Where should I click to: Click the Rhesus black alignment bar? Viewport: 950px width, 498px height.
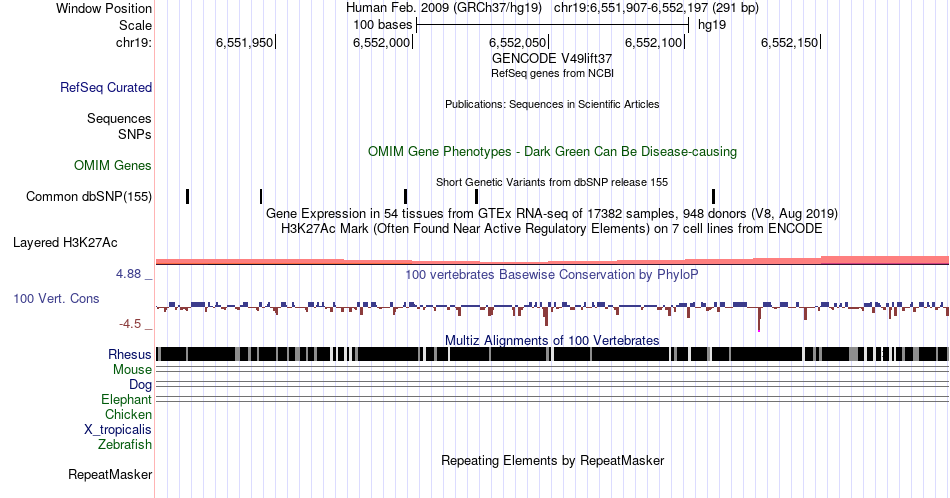coord(552,354)
